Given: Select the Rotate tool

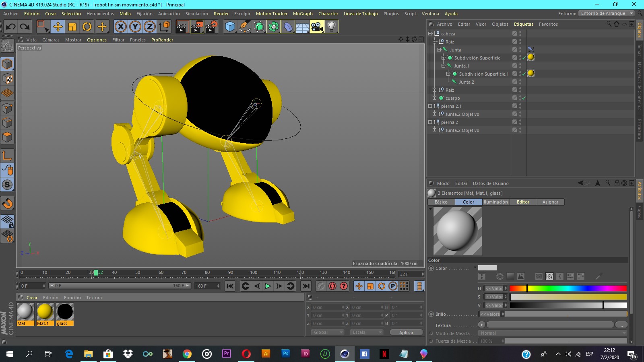Looking at the screenshot, I should click(87, 27).
